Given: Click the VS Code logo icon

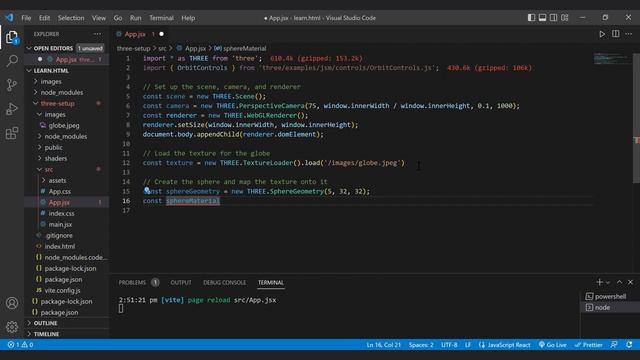Looking at the screenshot, I should click(x=9, y=18).
